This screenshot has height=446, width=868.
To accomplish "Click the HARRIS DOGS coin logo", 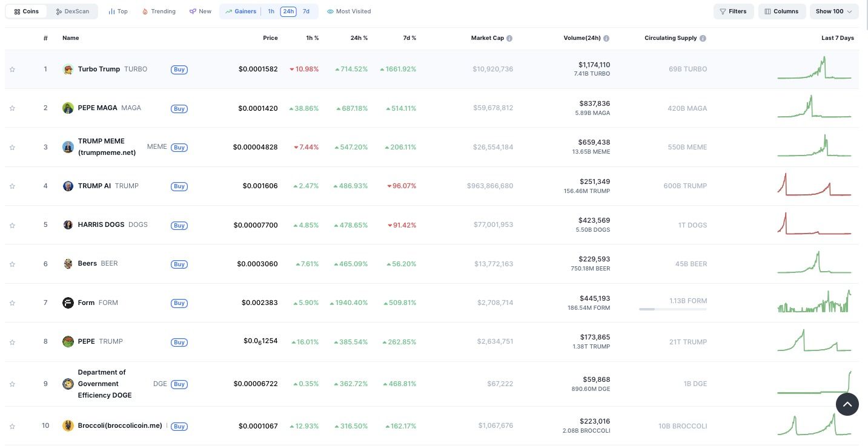I will point(68,225).
